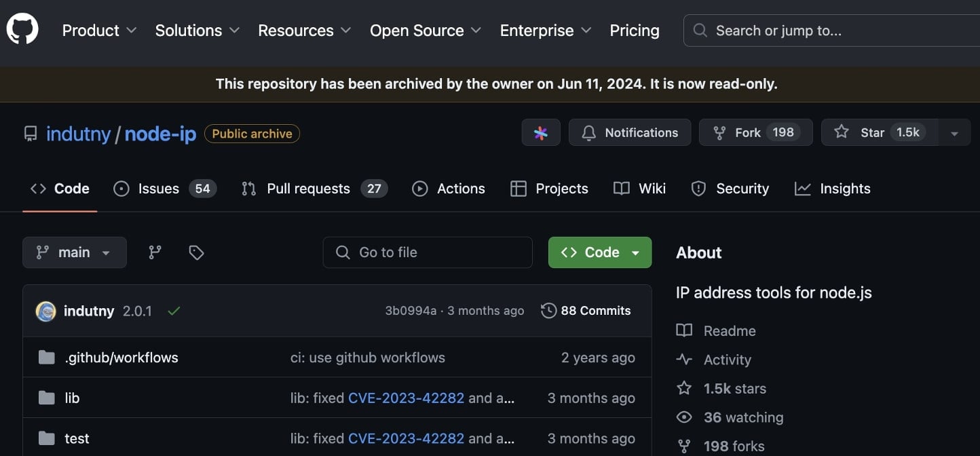The width and height of the screenshot is (980, 456).
Task: Click the .github/workflows folder icon
Action: point(47,358)
